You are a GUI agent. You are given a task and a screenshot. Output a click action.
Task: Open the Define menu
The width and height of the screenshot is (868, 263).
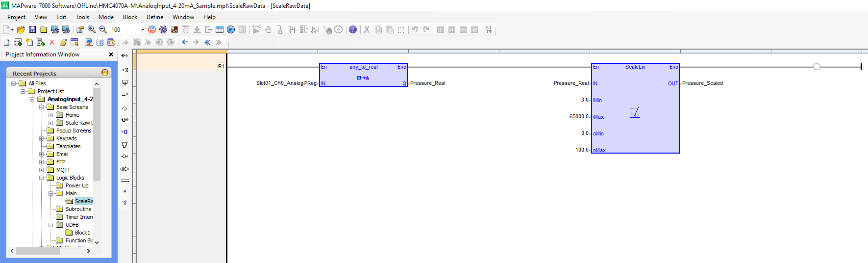tap(155, 17)
